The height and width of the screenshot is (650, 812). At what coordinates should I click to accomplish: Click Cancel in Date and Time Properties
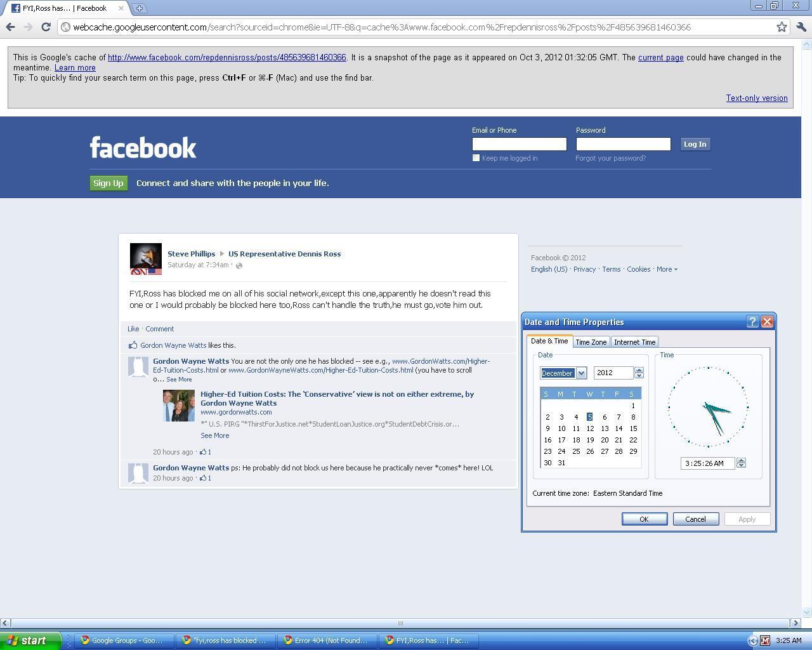click(x=695, y=519)
